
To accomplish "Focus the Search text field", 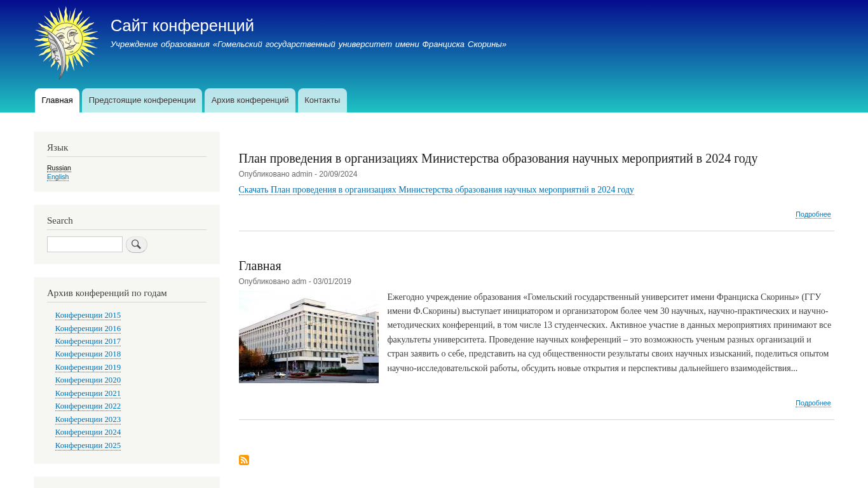I will (x=85, y=245).
